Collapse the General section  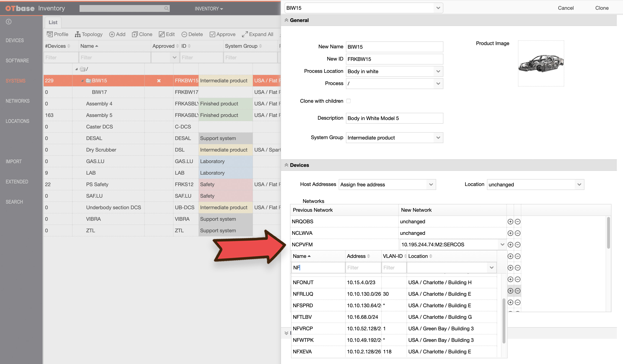[286, 20]
